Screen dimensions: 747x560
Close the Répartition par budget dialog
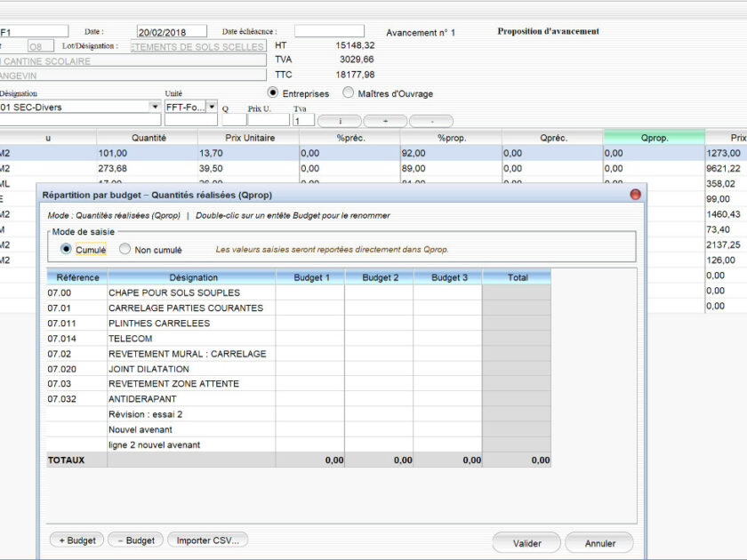click(635, 195)
